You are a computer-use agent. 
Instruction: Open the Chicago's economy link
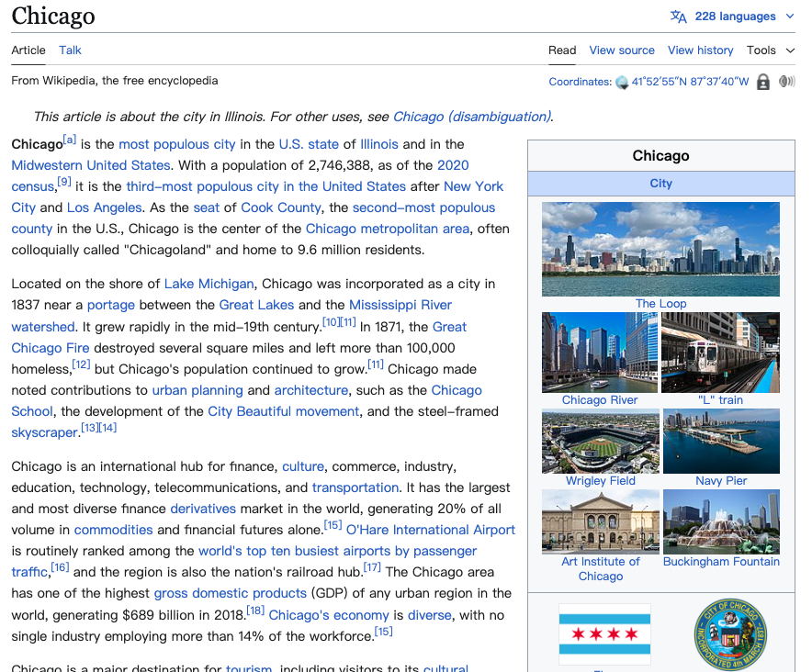click(328, 615)
